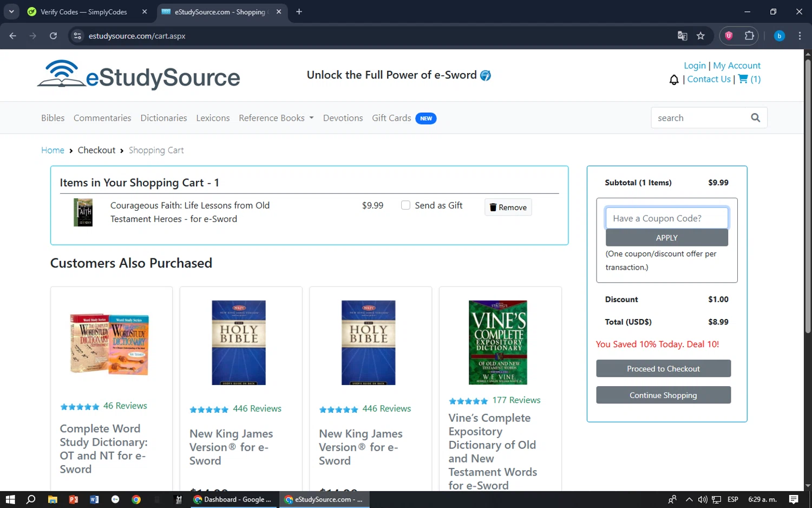Open the Lexicons menu
Viewport: 812px width, 508px height.
tap(213, 118)
